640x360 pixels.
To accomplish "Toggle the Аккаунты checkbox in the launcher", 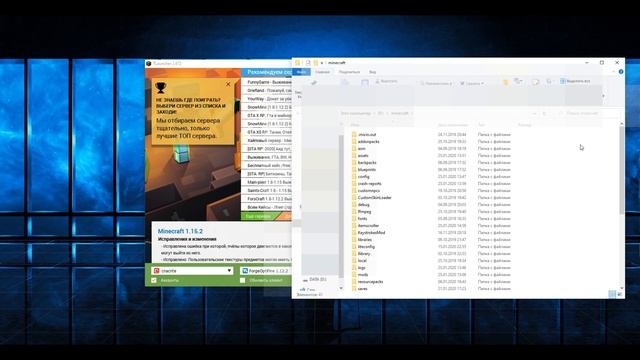I will click(x=154, y=280).
